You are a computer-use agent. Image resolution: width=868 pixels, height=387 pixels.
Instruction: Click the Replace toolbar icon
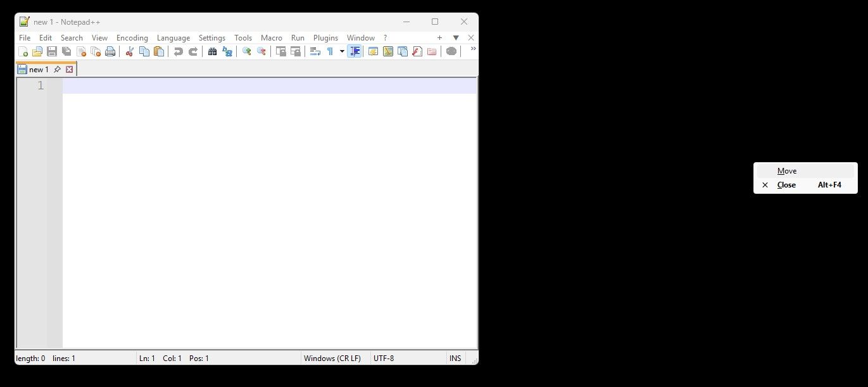(x=227, y=51)
